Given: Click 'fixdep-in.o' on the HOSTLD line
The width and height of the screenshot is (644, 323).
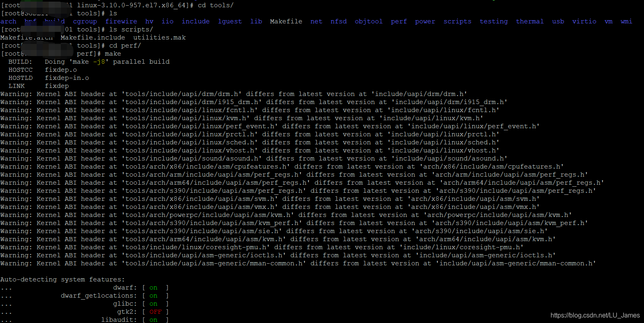Looking at the screenshot, I should point(67,78).
